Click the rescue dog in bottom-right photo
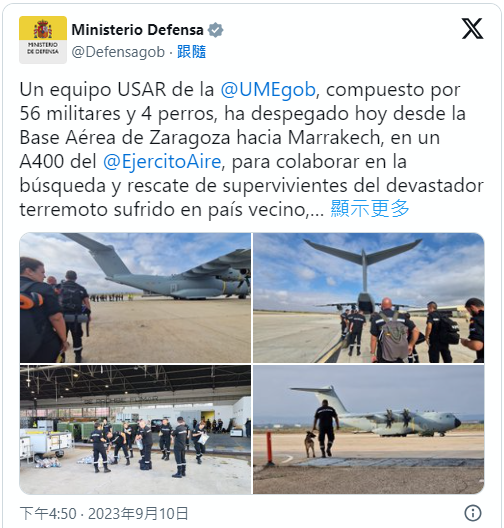Image resolution: width=504 pixels, height=528 pixels. (310, 444)
